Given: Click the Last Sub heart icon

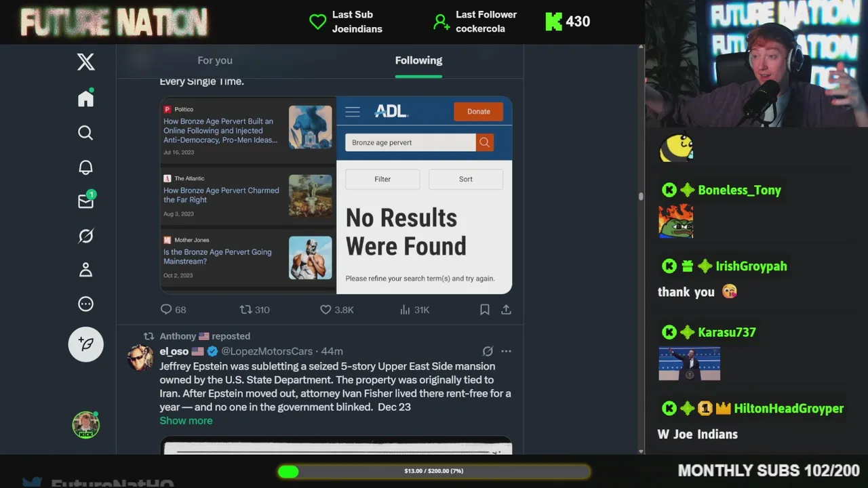Looking at the screenshot, I should (x=317, y=22).
